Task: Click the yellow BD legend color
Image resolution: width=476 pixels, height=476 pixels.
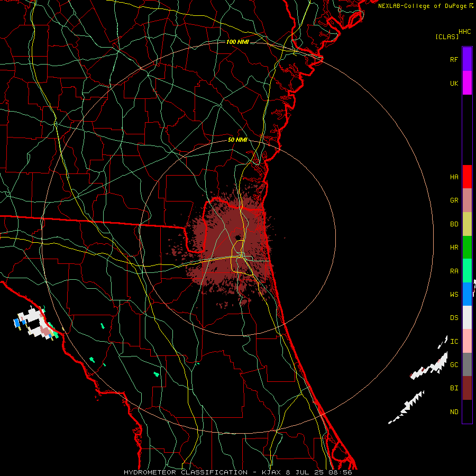Action: pos(467,224)
